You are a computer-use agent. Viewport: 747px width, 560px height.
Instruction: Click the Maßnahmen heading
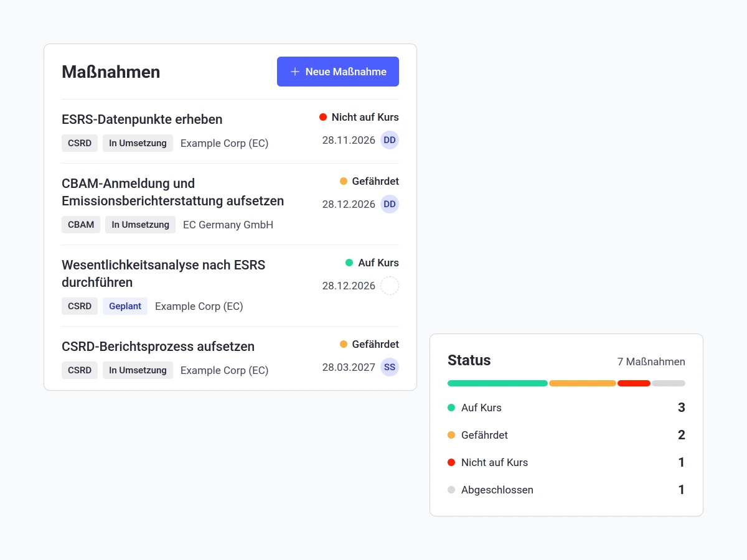[x=111, y=72]
